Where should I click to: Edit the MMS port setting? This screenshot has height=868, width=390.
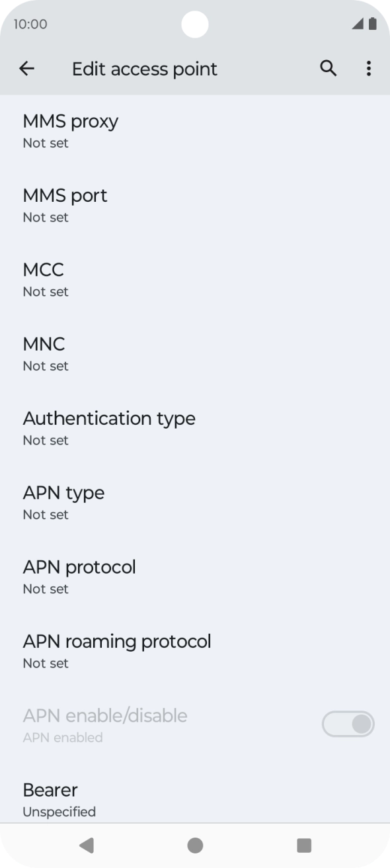[195, 205]
